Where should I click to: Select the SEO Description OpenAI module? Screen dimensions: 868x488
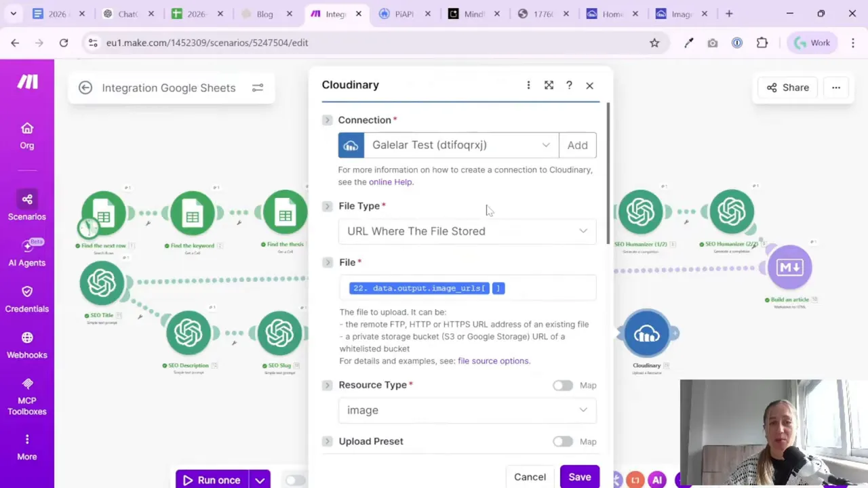(x=189, y=333)
